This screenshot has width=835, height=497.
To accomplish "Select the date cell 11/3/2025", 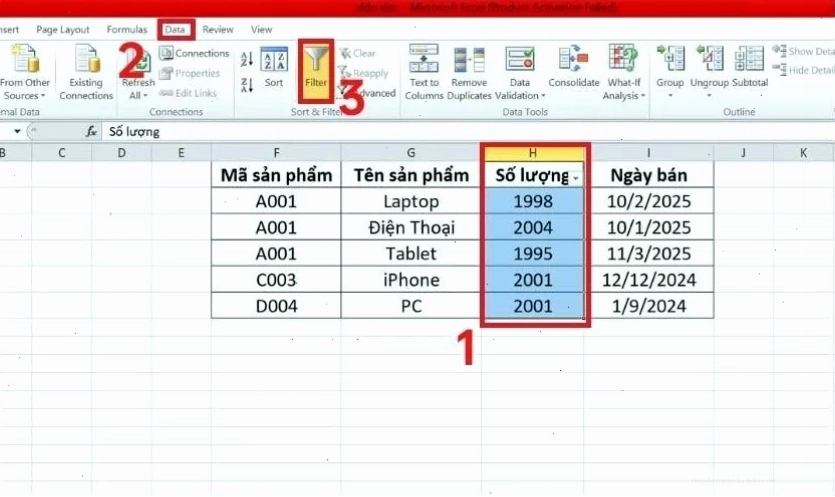I will (648, 254).
